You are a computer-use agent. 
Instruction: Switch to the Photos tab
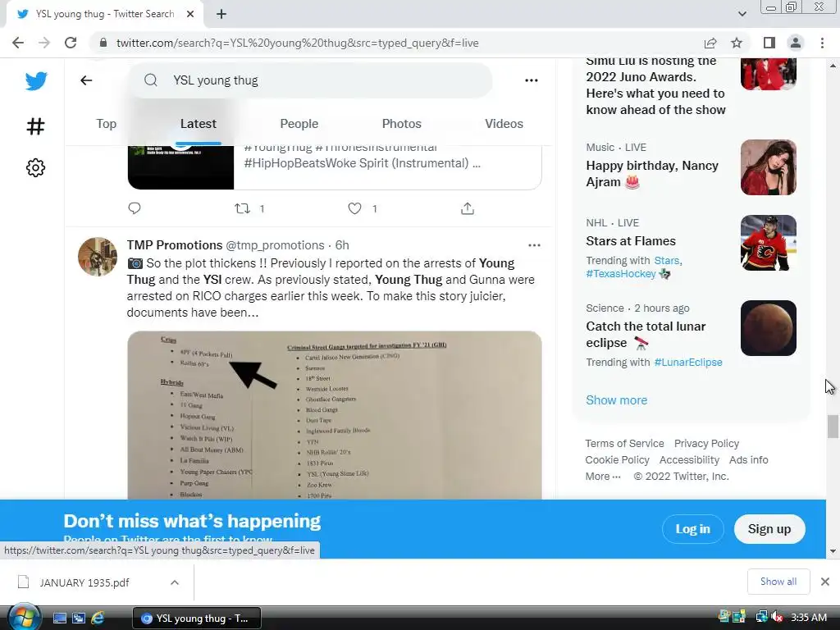click(x=401, y=124)
